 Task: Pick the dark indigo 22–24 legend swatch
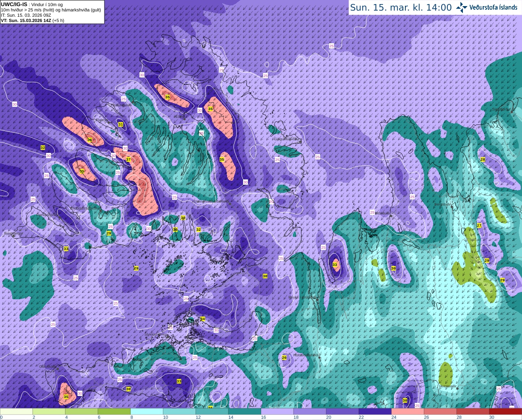point(375,411)
